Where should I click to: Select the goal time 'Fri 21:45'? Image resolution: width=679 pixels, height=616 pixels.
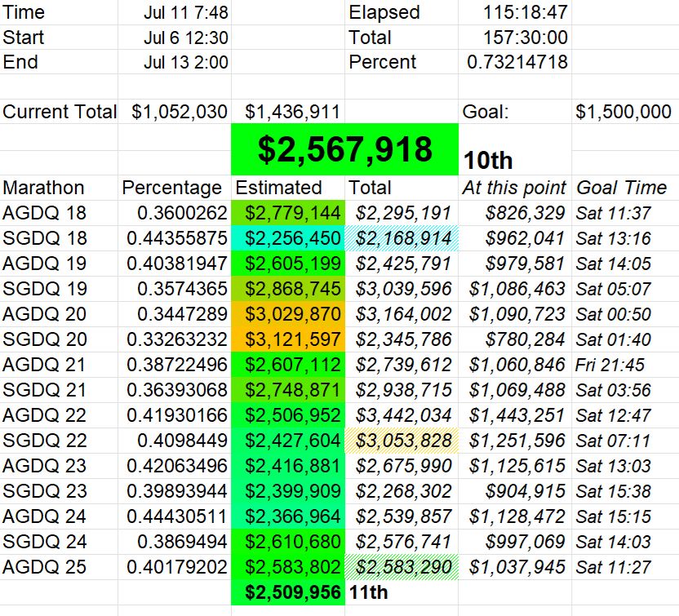pos(625,365)
